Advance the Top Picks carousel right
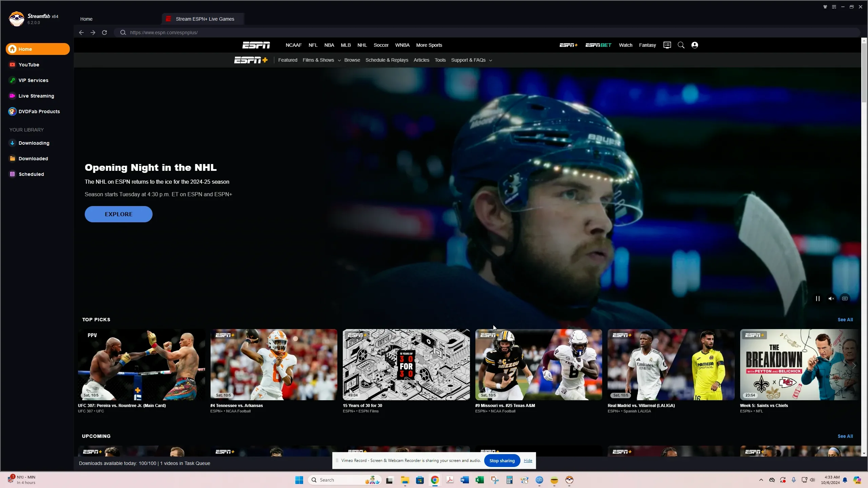Image resolution: width=868 pixels, height=488 pixels. [854, 365]
